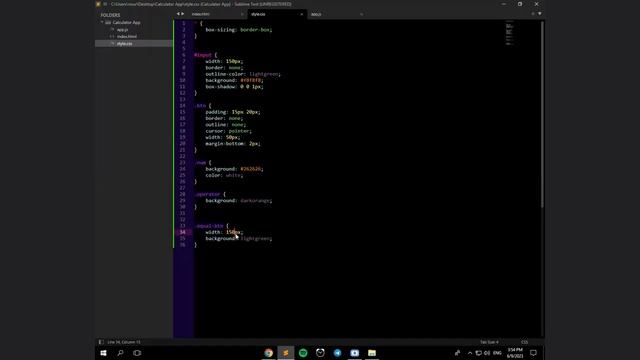This screenshot has height=360, width=640.
Task: Click the FOLDERS sidebar heading
Action: click(110, 15)
